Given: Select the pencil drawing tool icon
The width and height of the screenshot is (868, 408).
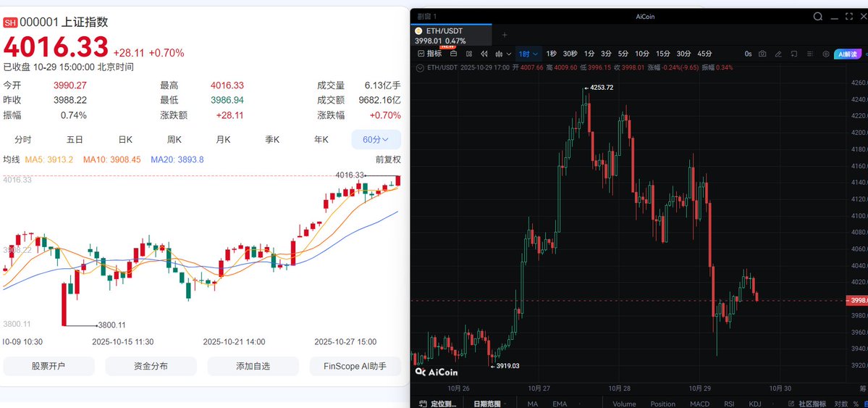Looking at the screenshot, I should (x=778, y=54).
